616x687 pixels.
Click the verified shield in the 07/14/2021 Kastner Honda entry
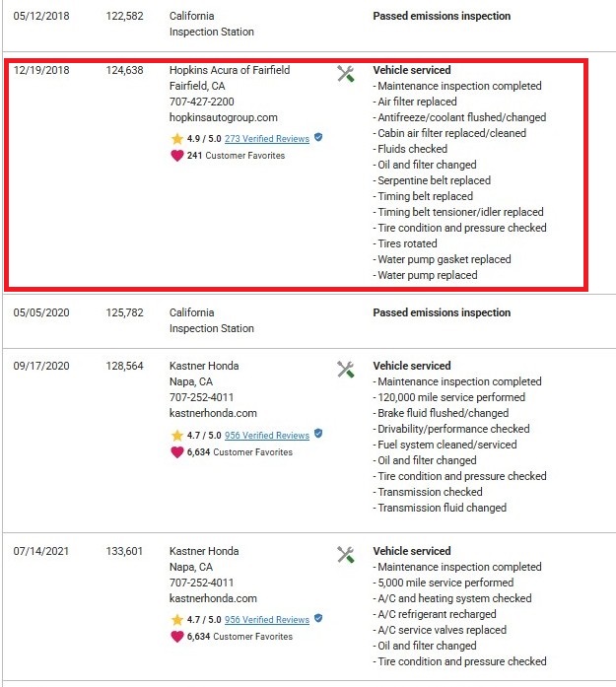[318, 618]
